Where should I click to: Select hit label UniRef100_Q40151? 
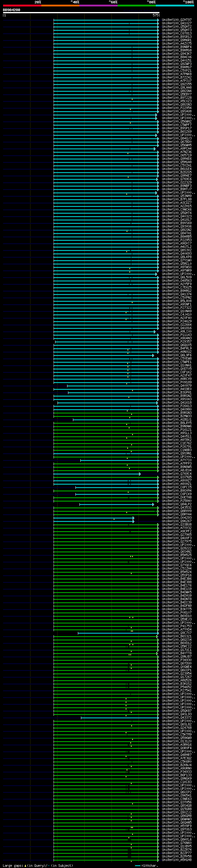177,61
